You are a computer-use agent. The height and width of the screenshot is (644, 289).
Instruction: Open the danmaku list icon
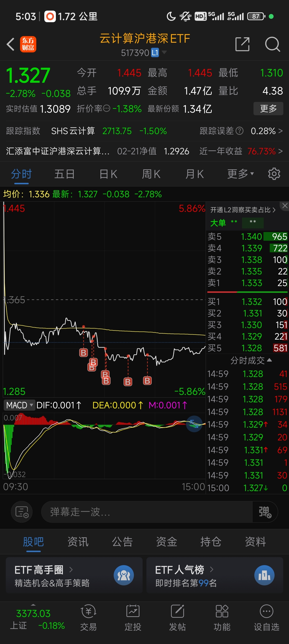22,512
